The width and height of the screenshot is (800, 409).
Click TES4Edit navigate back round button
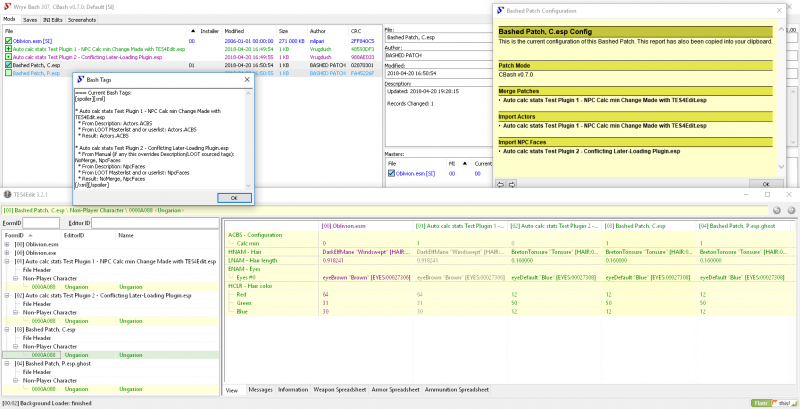pyautogui.click(x=777, y=210)
